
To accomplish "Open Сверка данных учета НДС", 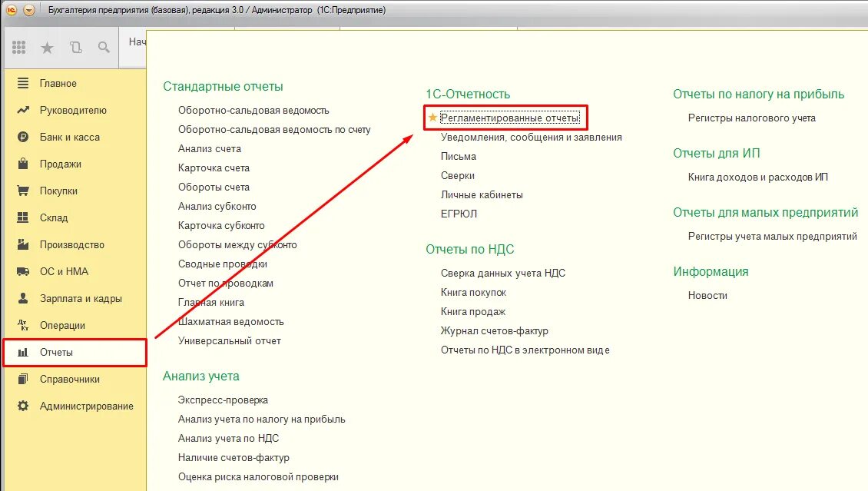I will tap(503, 273).
